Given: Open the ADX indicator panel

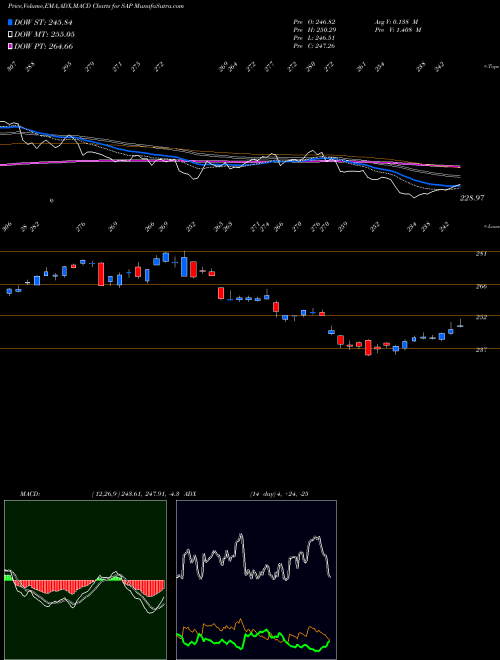Looking at the screenshot, I should [256, 580].
